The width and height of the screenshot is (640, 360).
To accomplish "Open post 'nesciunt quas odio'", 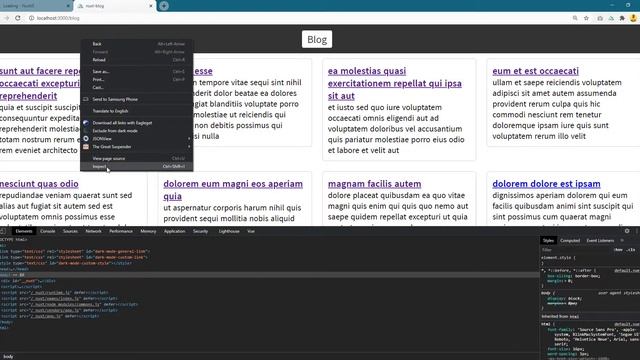I will point(39,184).
